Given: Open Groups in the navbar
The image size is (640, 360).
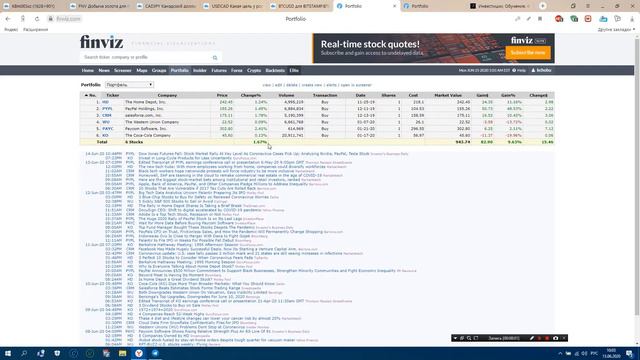Looking at the screenshot, I should (x=159, y=70).
